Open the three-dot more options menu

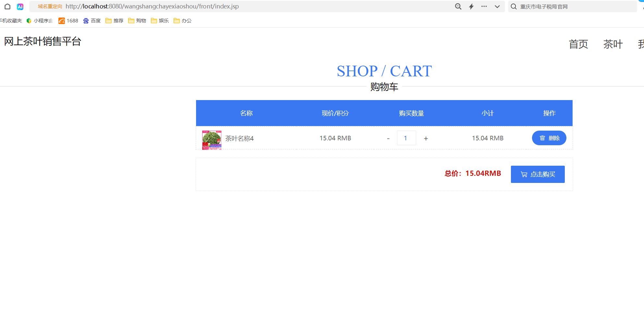(x=484, y=6)
